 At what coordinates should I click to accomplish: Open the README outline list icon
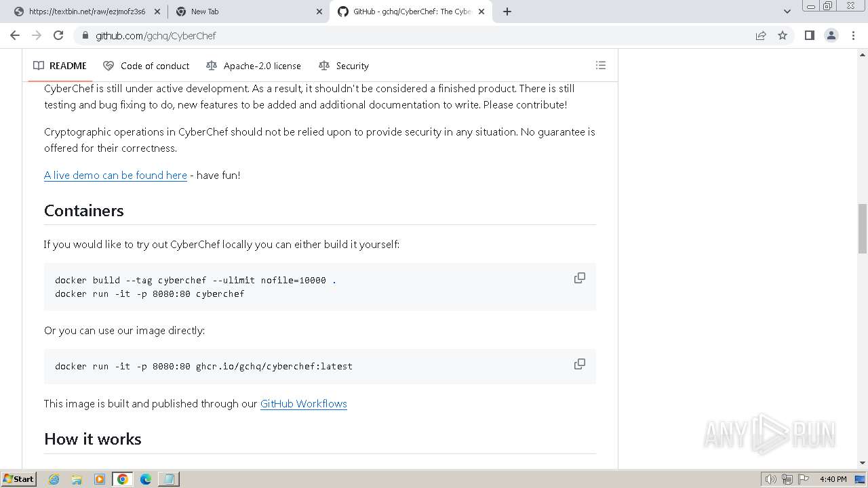[600, 65]
